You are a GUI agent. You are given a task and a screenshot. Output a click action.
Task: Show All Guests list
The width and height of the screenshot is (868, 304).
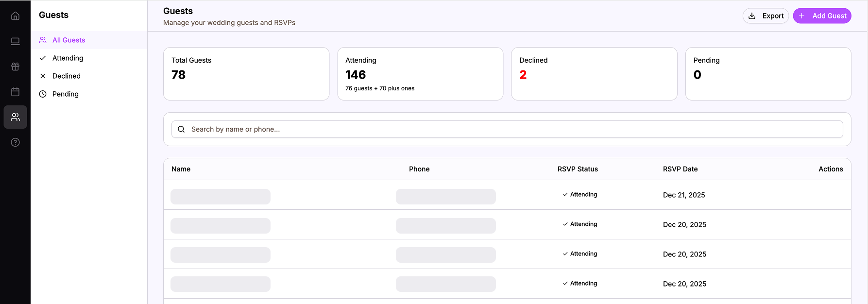click(68, 40)
